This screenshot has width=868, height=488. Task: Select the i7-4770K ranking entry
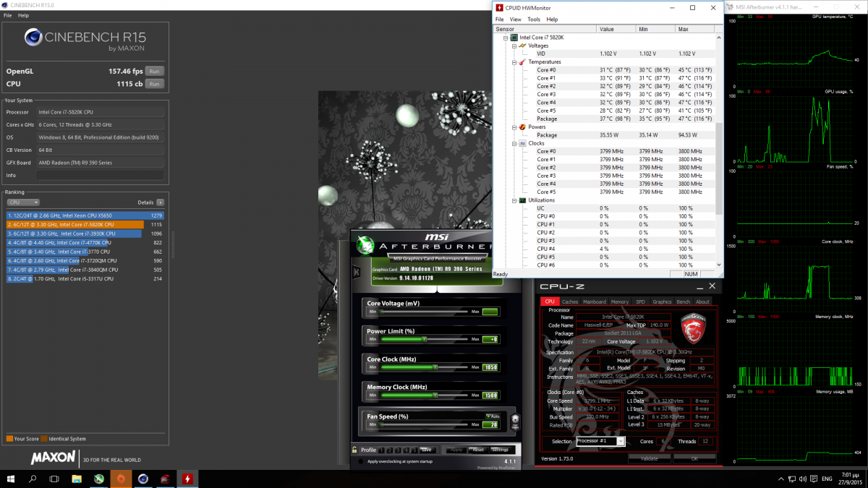coord(85,243)
